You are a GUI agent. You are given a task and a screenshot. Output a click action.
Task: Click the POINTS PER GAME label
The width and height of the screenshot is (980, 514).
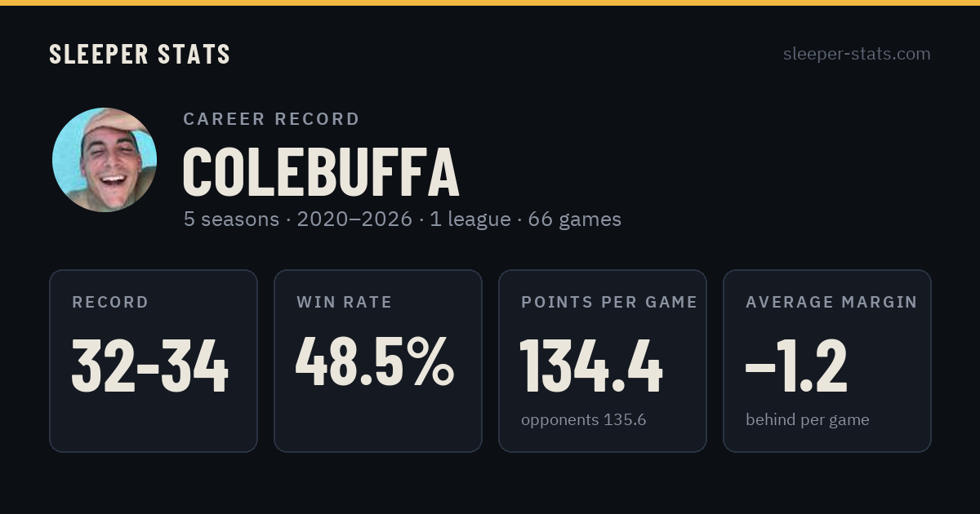coord(609,303)
